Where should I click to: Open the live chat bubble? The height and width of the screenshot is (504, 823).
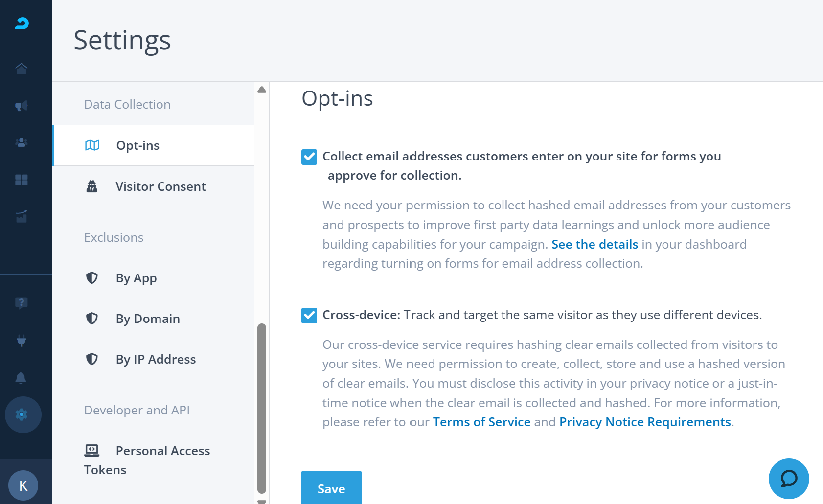788,479
